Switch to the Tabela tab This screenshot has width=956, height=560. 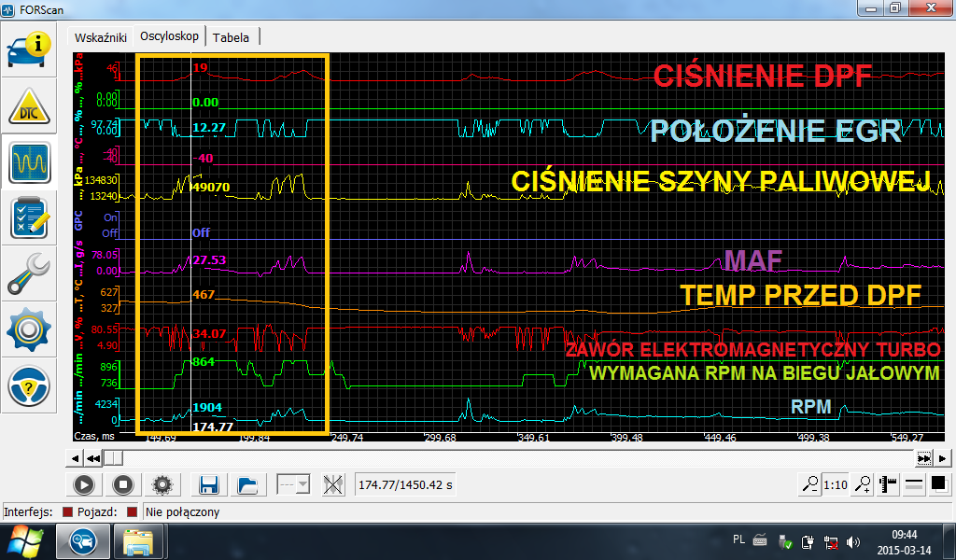[x=231, y=37]
